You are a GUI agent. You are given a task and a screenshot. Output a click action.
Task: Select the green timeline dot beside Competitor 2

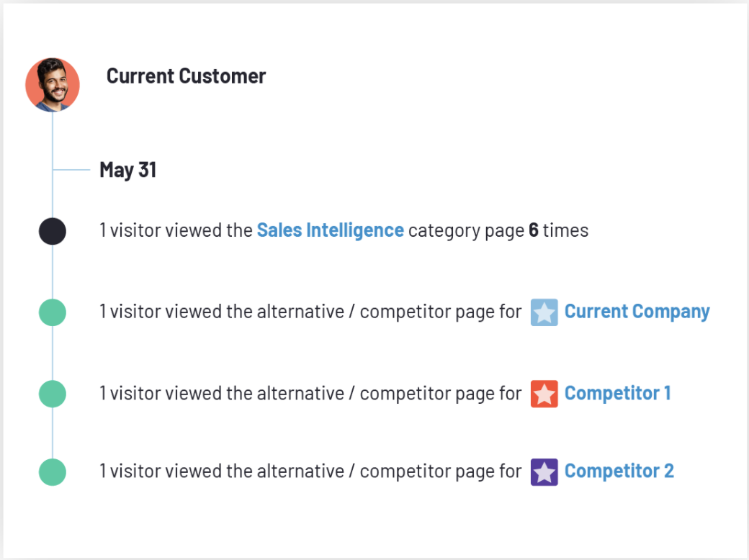point(53,471)
